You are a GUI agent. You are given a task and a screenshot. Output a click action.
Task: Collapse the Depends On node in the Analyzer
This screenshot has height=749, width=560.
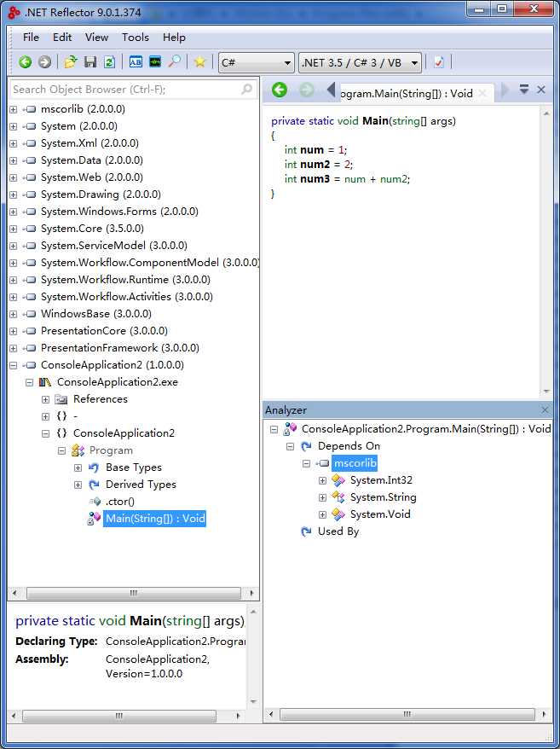pyautogui.click(x=291, y=446)
